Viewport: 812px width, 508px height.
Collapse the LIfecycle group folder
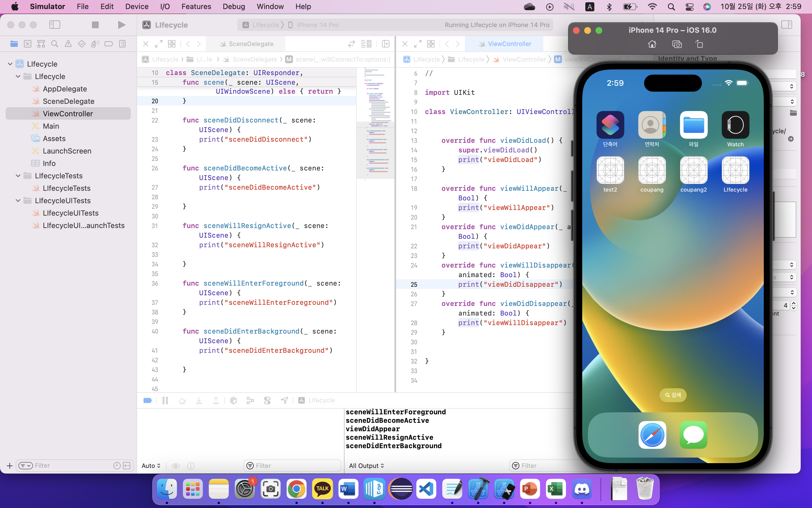click(18, 76)
